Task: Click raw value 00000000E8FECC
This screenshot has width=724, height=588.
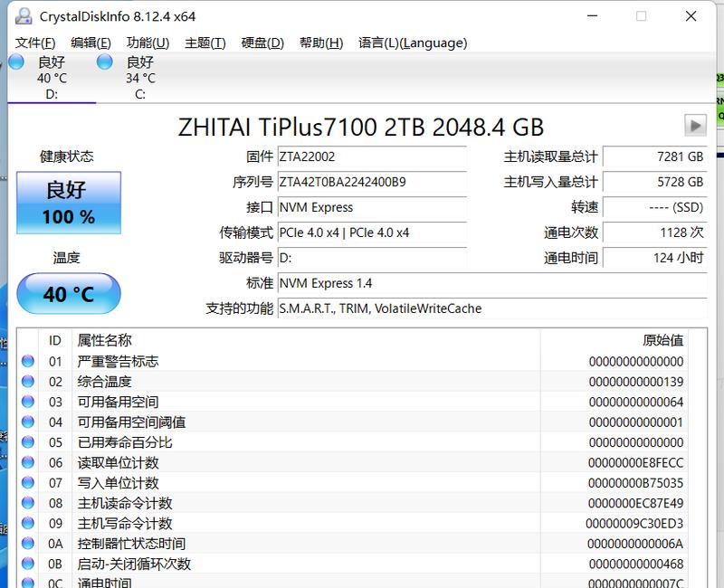Action: (636, 463)
